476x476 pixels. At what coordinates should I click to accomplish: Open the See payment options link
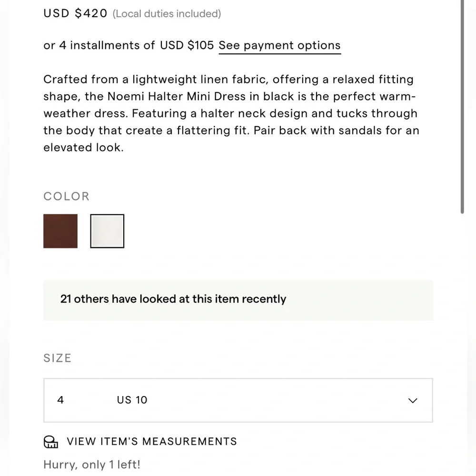click(x=279, y=46)
